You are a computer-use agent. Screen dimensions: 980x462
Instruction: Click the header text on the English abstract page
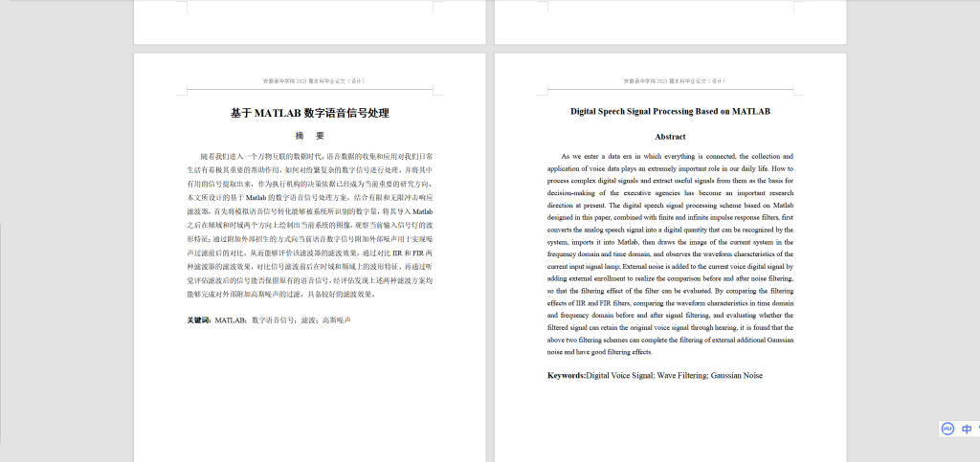click(675, 81)
